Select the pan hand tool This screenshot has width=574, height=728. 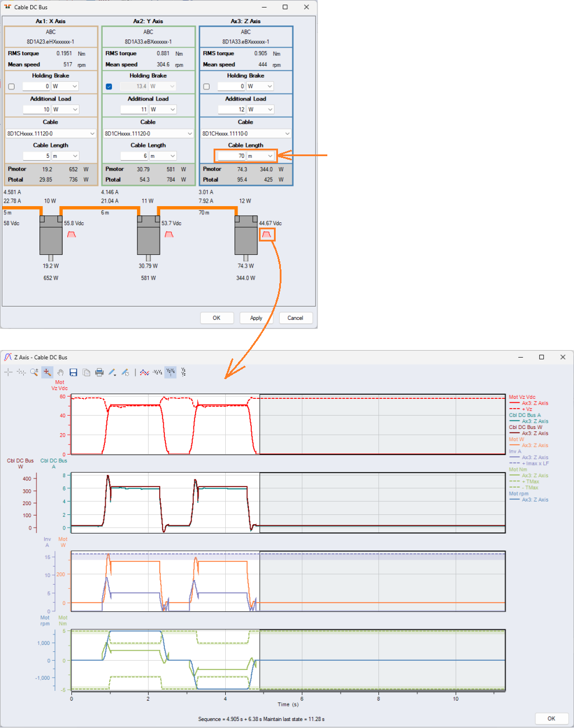[60, 372]
